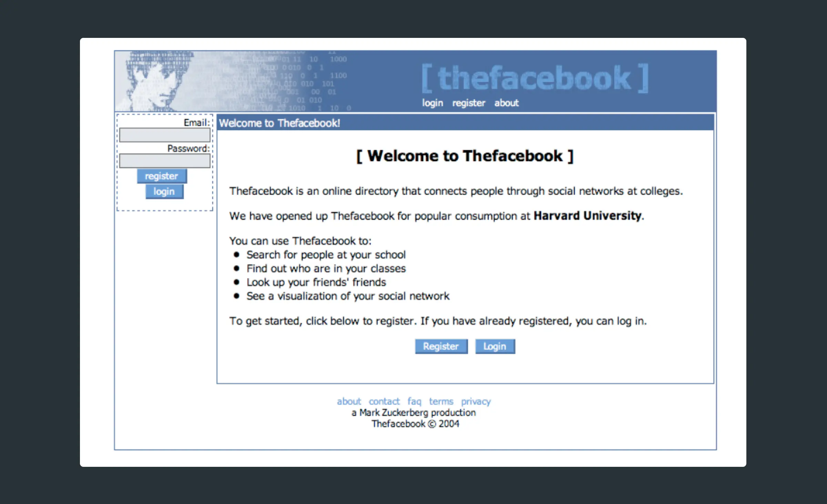Click the register navigation link in header
Viewport: 827px width, 504px height.
(470, 103)
